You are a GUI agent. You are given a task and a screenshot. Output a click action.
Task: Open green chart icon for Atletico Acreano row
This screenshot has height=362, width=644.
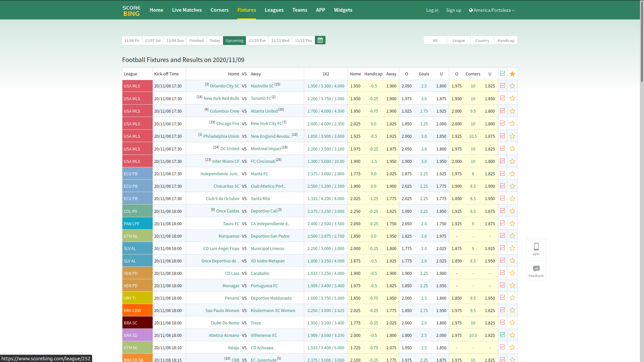pyautogui.click(x=502, y=335)
